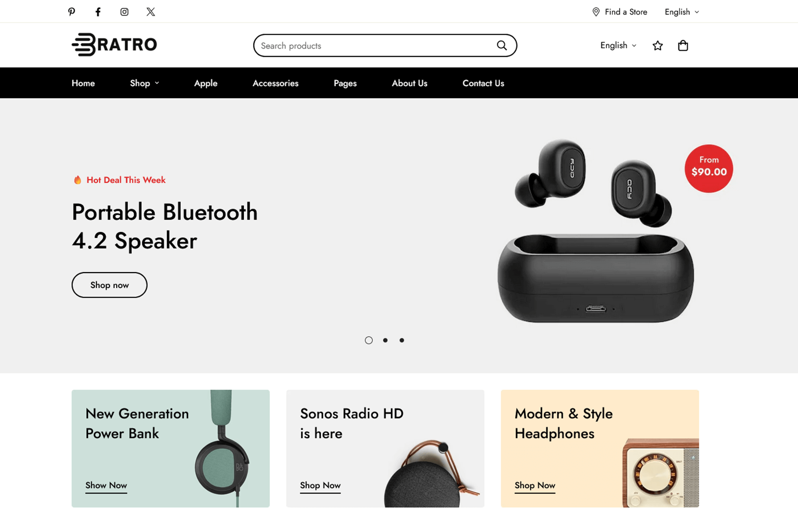Select the third slider pagination dot
The width and height of the screenshot is (798, 532).
(x=402, y=340)
